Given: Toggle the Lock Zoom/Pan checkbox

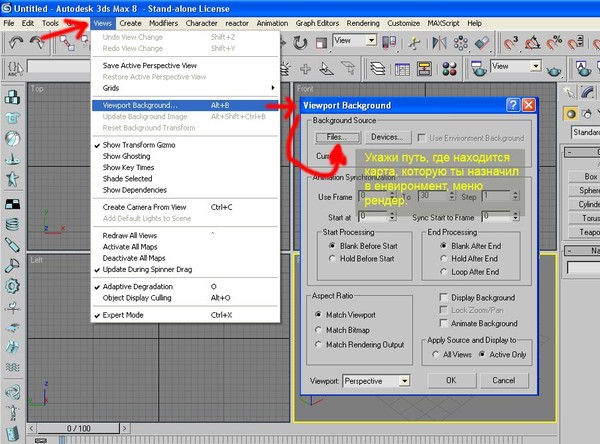Looking at the screenshot, I should pyautogui.click(x=443, y=310).
